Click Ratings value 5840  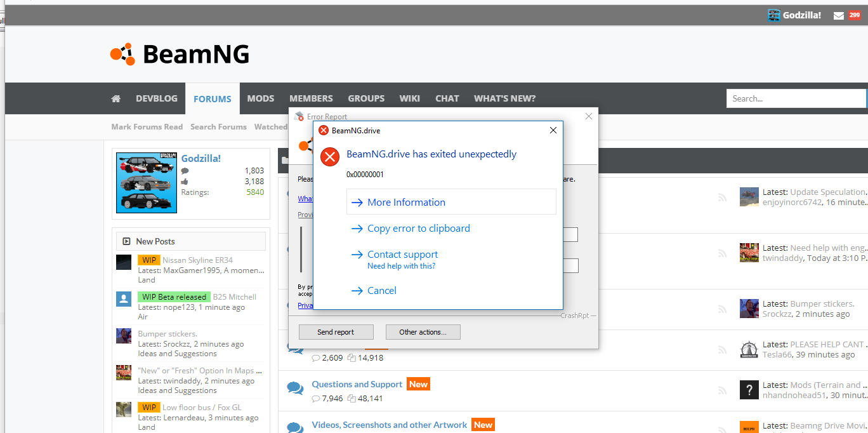[255, 192]
